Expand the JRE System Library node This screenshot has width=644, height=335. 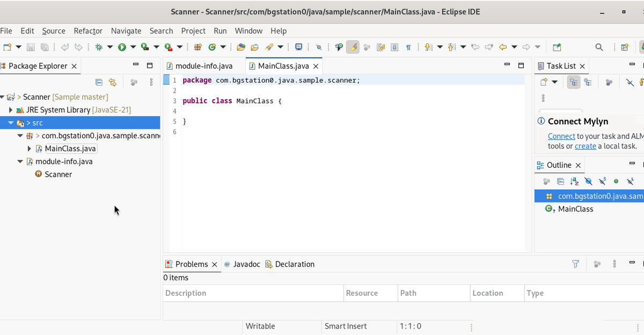11,110
